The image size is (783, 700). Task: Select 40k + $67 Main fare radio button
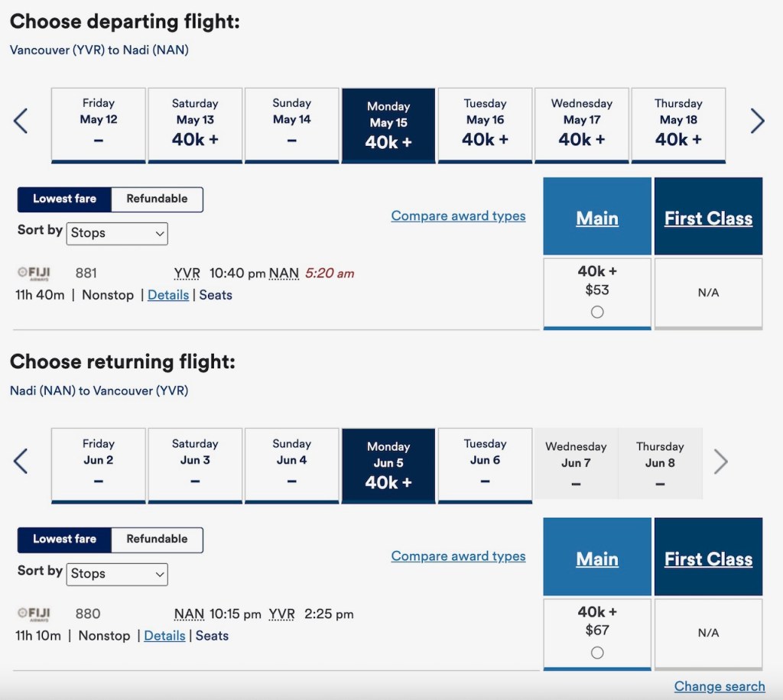tap(597, 653)
